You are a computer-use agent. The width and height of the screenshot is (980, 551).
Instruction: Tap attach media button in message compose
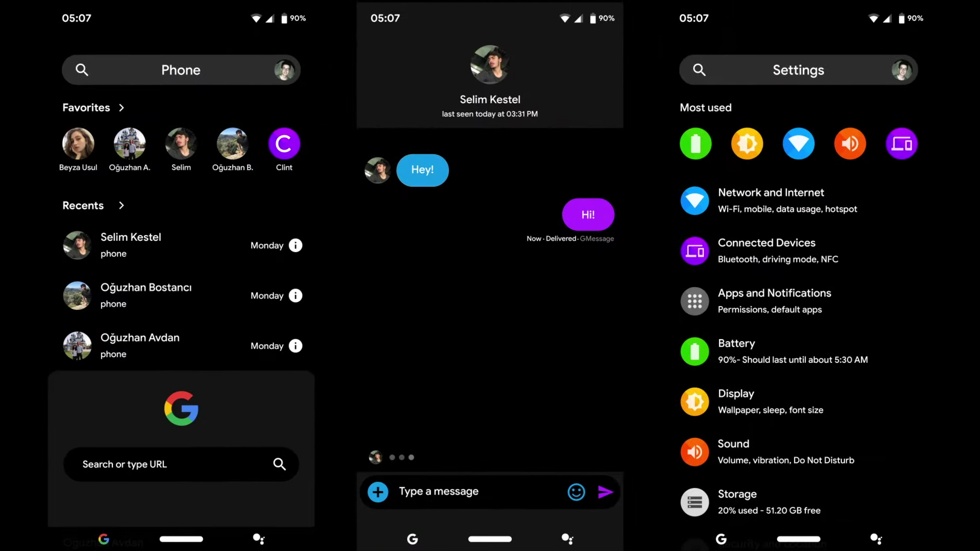click(378, 491)
